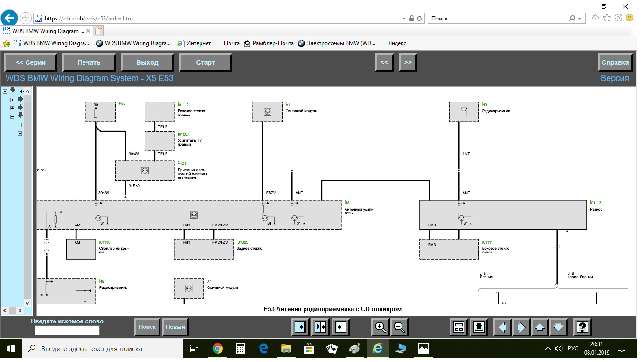
Task: Click the 'A128' component label
Action: (x=182, y=164)
